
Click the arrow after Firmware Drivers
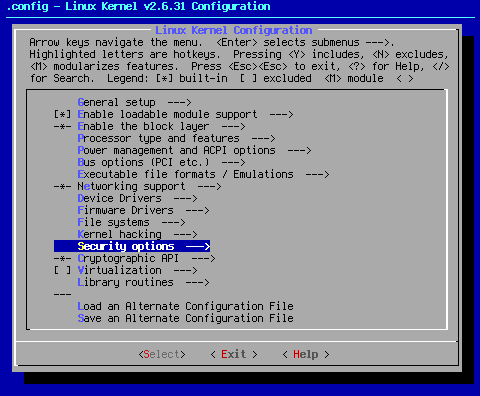[197, 210]
